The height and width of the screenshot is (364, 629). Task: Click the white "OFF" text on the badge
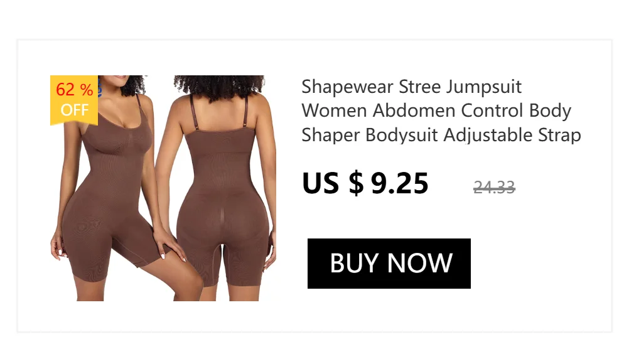tap(74, 110)
